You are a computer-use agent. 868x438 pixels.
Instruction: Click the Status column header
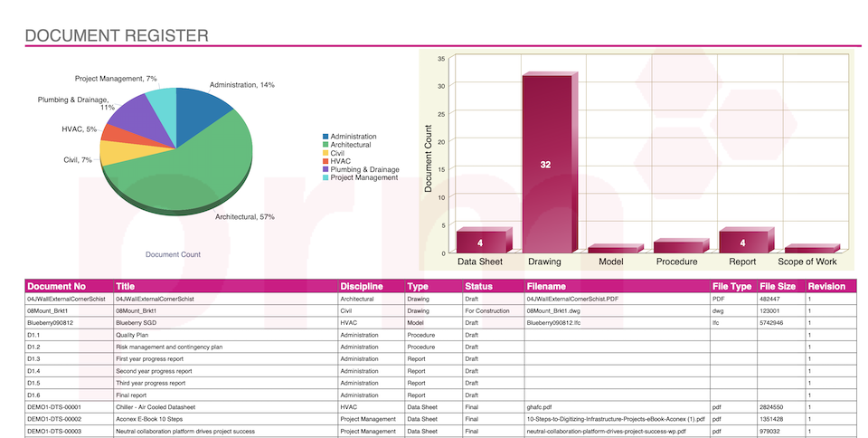click(478, 287)
